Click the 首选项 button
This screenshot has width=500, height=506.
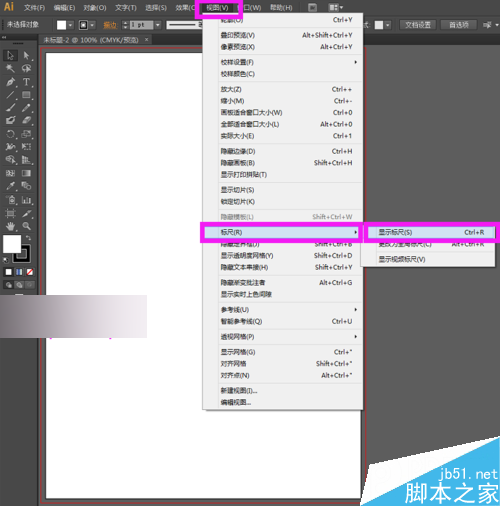pos(459,25)
